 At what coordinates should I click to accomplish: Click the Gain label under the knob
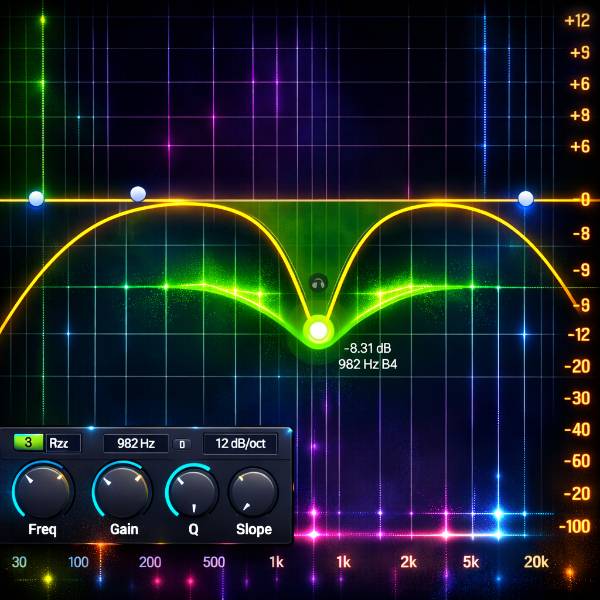(x=124, y=530)
